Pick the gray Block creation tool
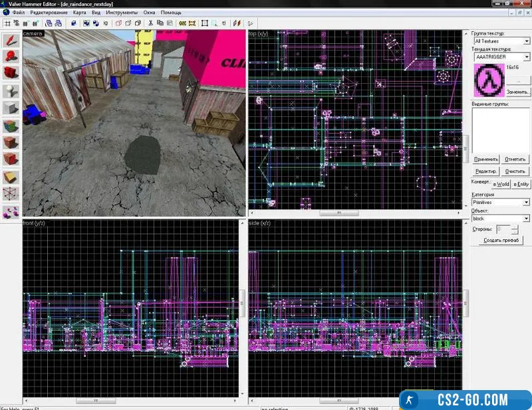Screen dimensions: 532x410 click(x=11, y=108)
